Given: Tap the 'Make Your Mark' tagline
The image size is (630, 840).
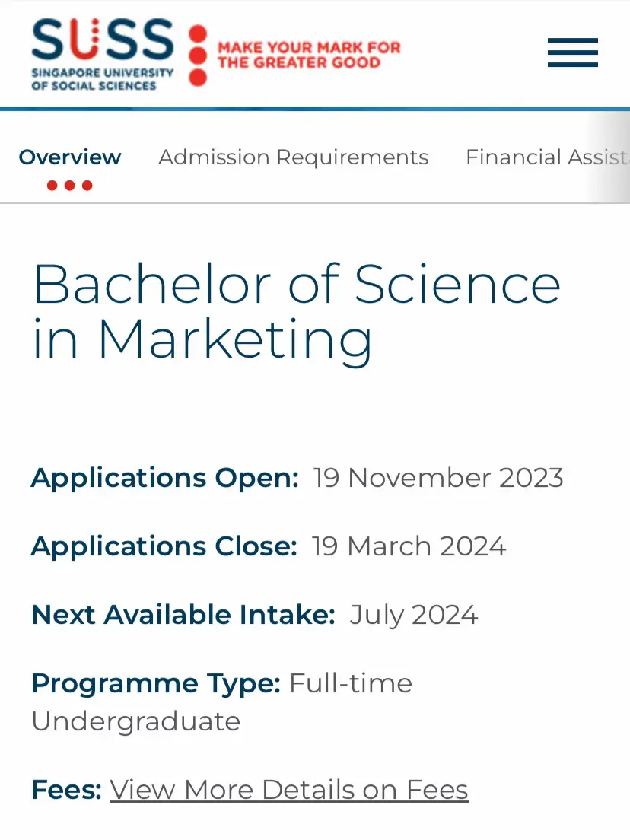Looking at the screenshot, I should [x=308, y=55].
